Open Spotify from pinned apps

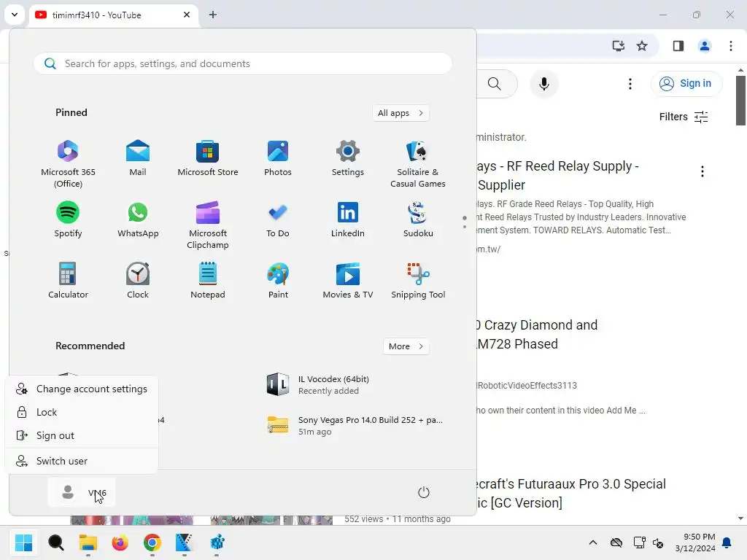[68, 219]
